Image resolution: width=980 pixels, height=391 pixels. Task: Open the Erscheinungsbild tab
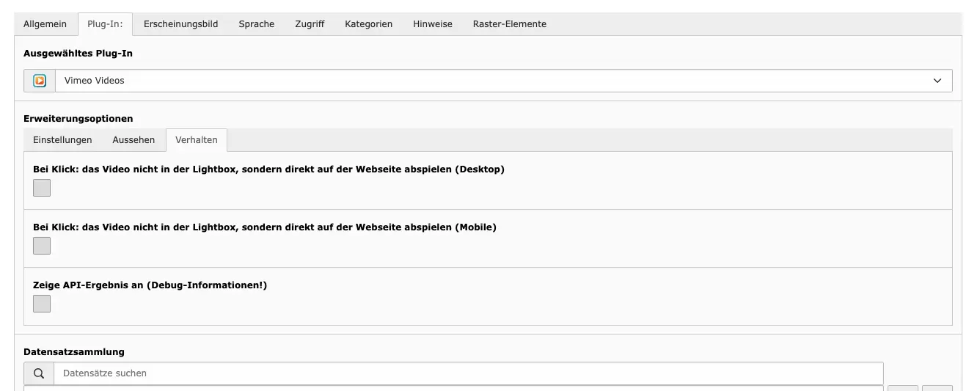(x=180, y=24)
